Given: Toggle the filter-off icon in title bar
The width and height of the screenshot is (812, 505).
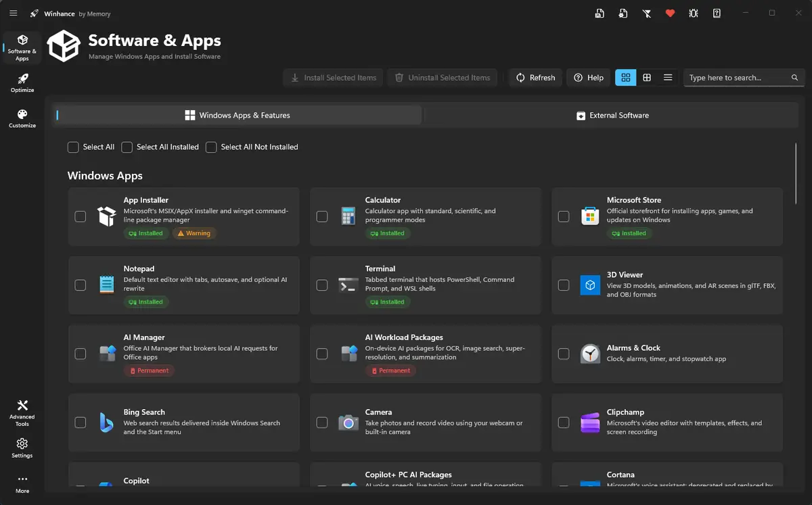Looking at the screenshot, I should 647,13.
